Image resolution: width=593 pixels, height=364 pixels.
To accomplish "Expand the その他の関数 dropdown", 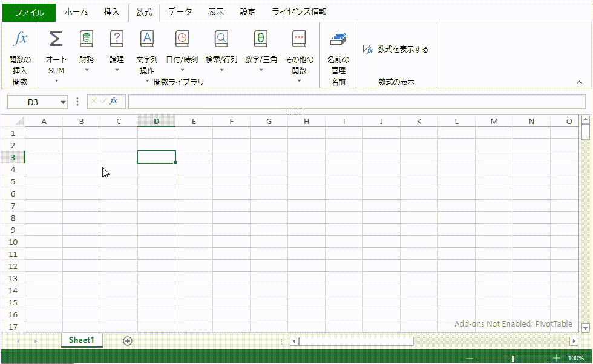I will [299, 80].
